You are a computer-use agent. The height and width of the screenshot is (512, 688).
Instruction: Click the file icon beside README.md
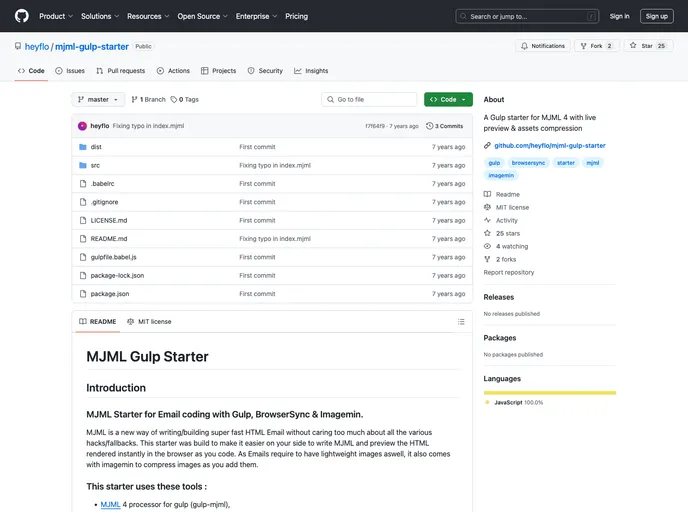(x=83, y=239)
